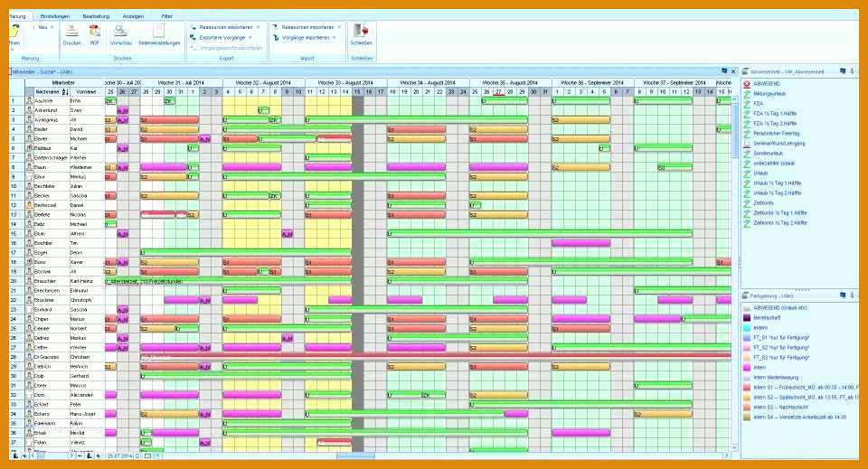The image size is (868, 469).
Task: Open the Exportiere Vorgänge dropdown arrow
Action: tap(250, 38)
